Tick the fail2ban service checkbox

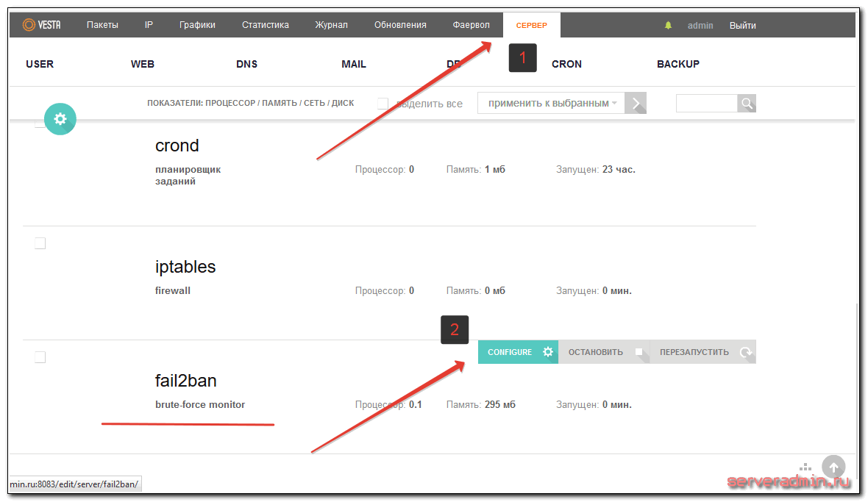tap(40, 357)
